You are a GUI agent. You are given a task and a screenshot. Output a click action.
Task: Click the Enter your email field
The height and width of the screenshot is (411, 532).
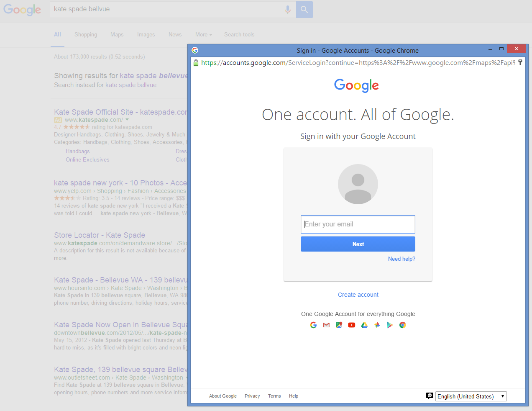(x=358, y=224)
